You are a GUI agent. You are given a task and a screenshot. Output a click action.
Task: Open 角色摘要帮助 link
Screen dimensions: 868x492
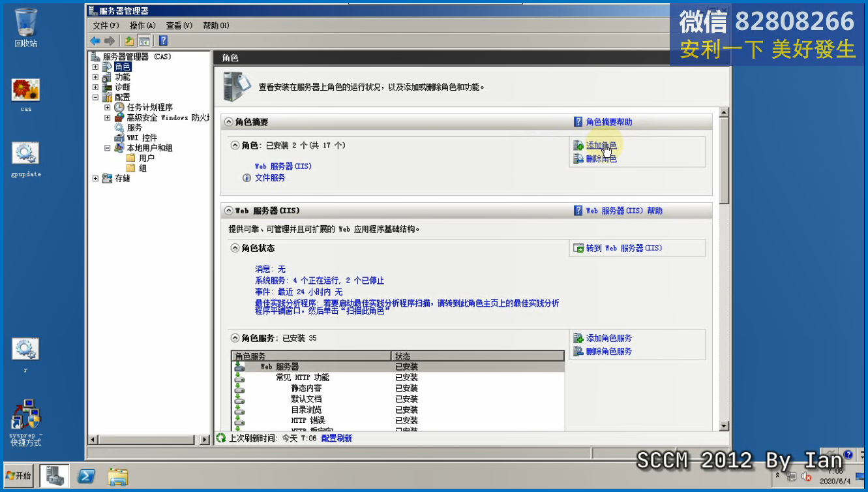click(609, 122)
